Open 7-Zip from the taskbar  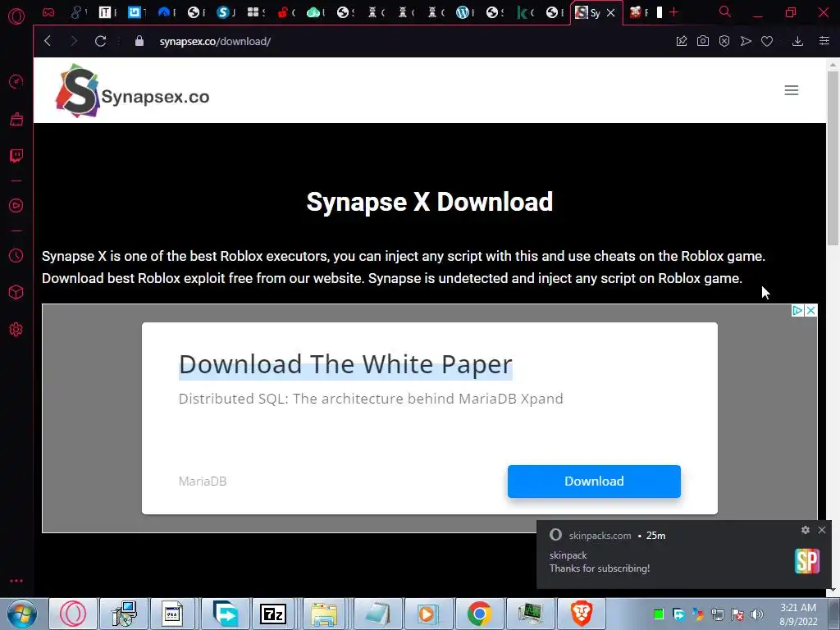[x=272, y=614]
